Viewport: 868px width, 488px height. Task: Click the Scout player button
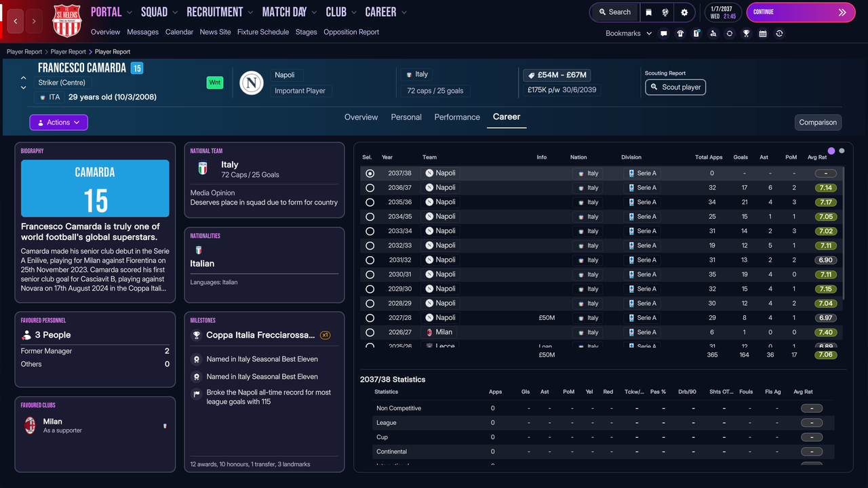(675, 87)
